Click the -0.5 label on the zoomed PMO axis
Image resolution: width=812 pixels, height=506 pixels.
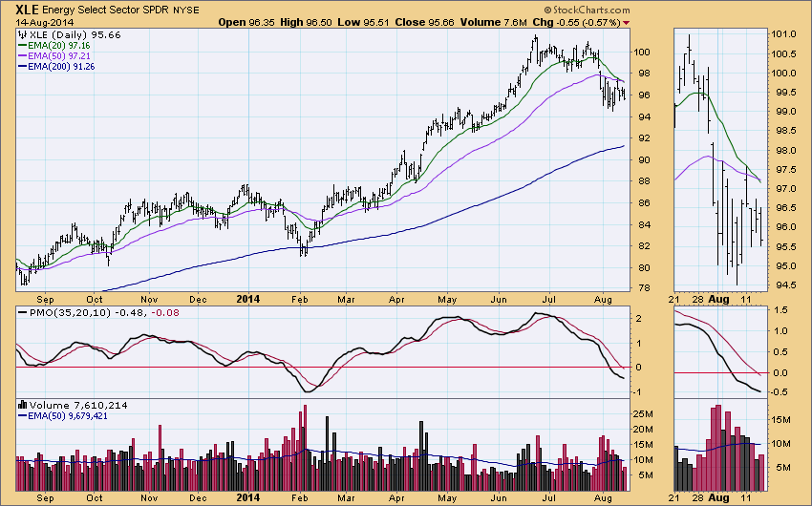[780, 392]
